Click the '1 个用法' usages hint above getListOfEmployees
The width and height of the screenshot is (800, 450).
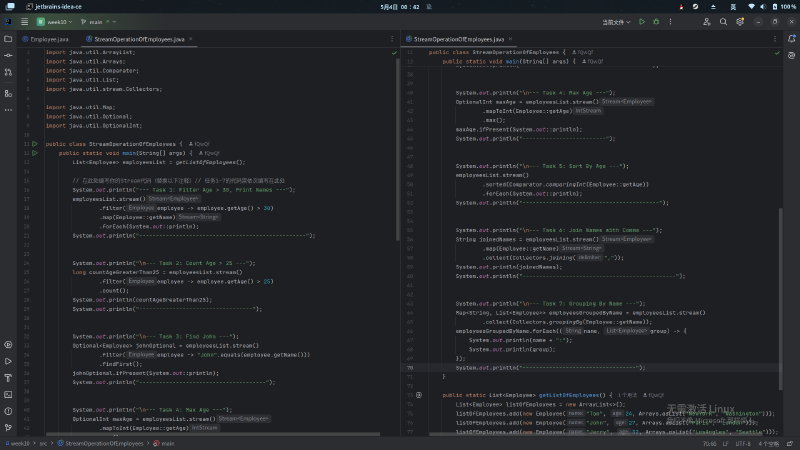point(627,395)
